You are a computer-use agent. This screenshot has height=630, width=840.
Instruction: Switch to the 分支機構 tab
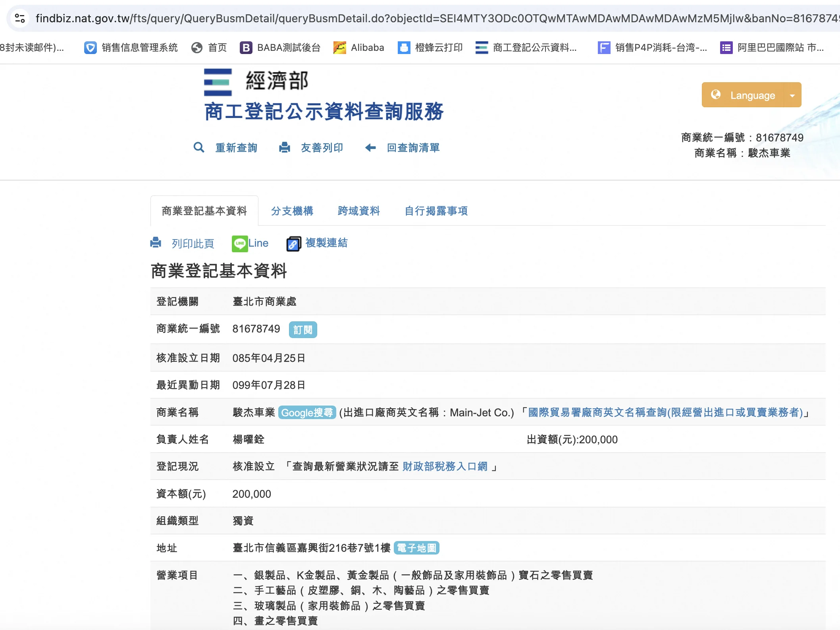(x=292, y=211)
